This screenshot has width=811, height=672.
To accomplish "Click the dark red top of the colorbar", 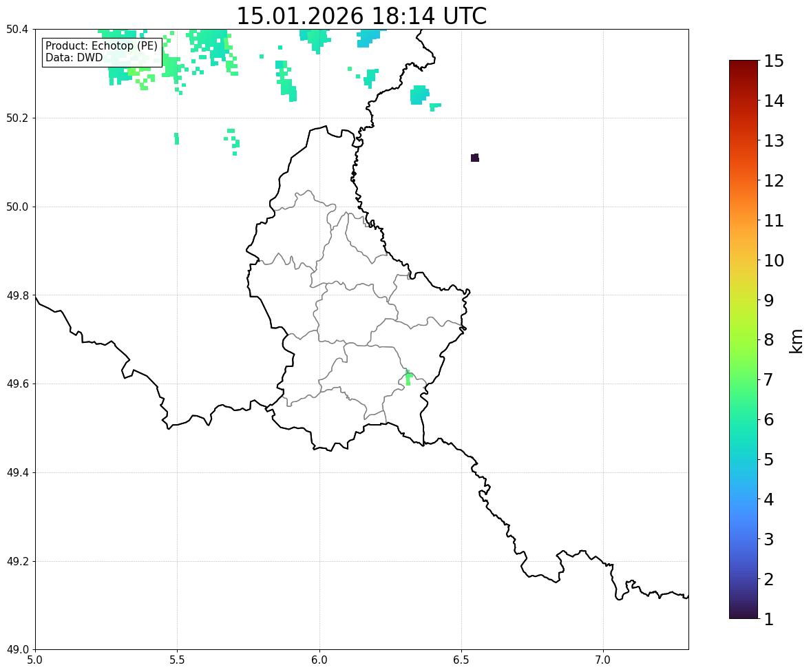I will (x=744, y=65).
